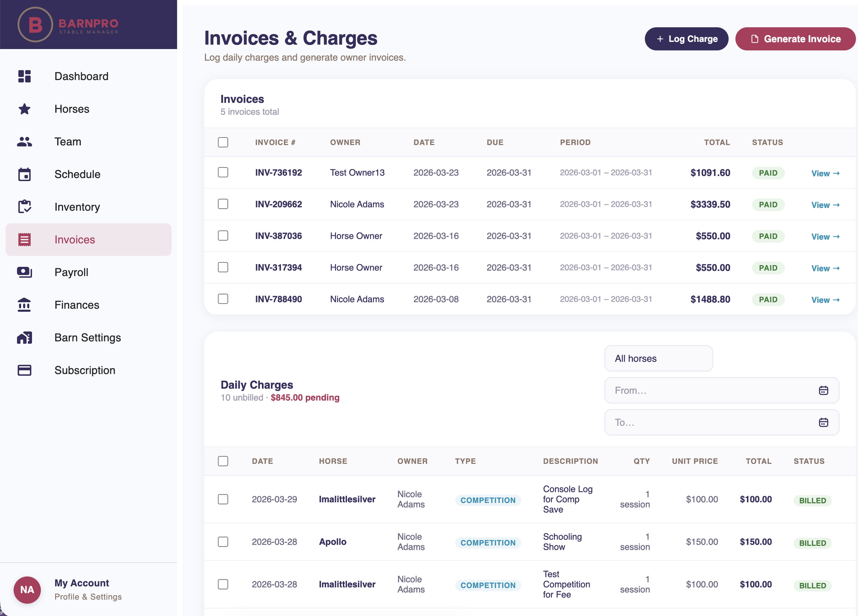Screen dimensions: 858x616
Task: Open the From date calendar picker
Action: click(x=824, y=390)
